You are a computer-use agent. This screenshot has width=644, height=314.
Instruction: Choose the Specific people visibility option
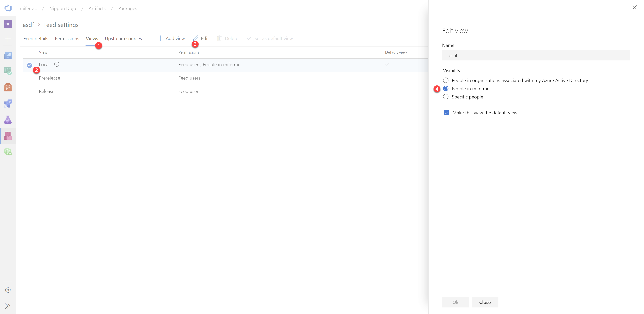click(446, 97)
